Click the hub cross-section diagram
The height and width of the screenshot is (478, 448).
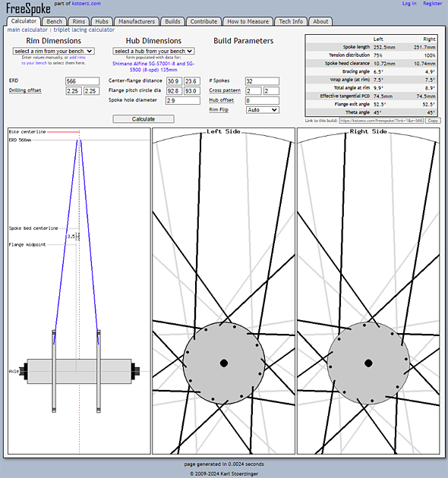coord(79,291)
